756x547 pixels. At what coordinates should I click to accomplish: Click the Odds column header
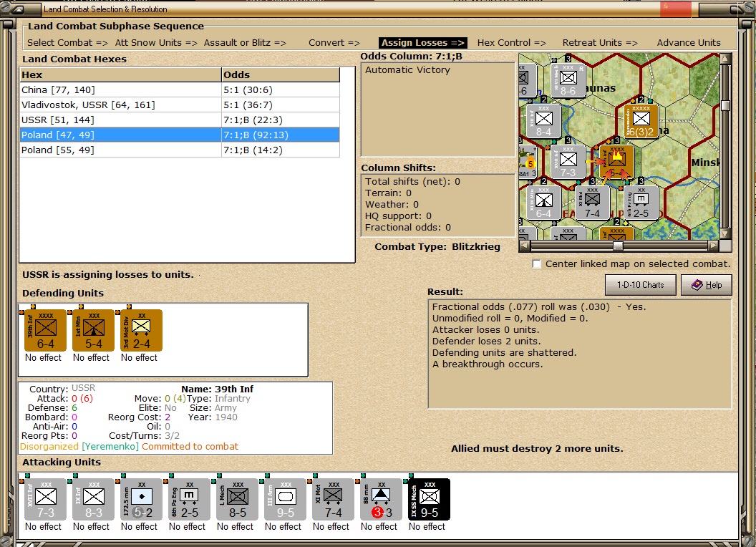coord(281,74)
